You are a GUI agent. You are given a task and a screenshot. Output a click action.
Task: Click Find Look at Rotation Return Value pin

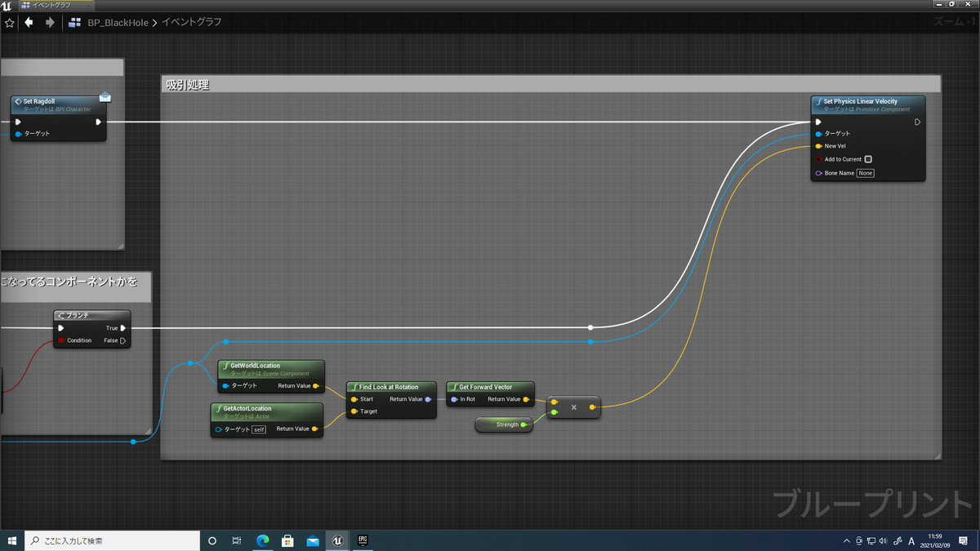[x=429, y=399]
